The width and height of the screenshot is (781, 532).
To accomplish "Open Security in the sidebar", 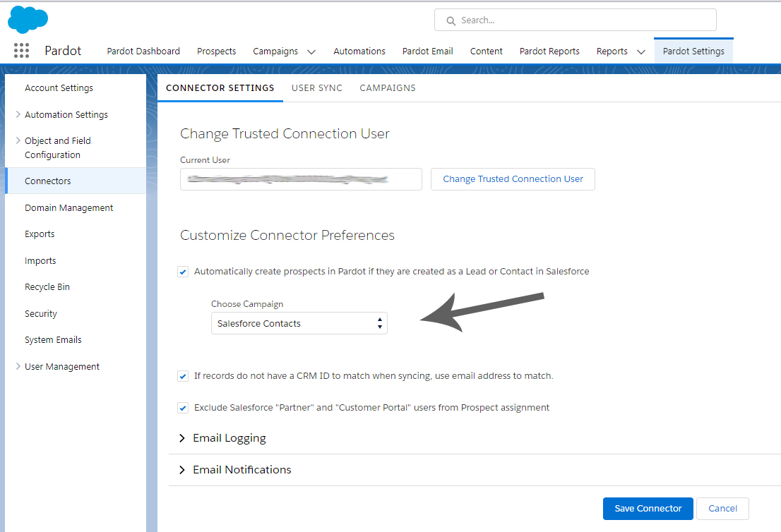I will pyautogui.click(x=41, y=313).
